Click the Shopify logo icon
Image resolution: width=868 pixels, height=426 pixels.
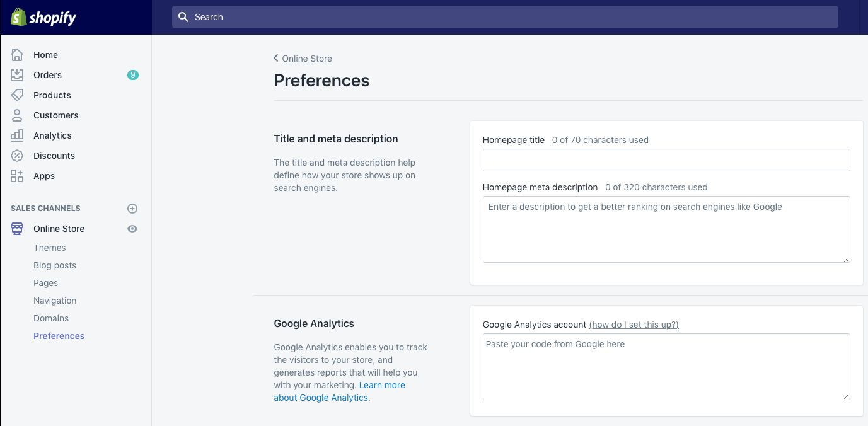(18, 17)
